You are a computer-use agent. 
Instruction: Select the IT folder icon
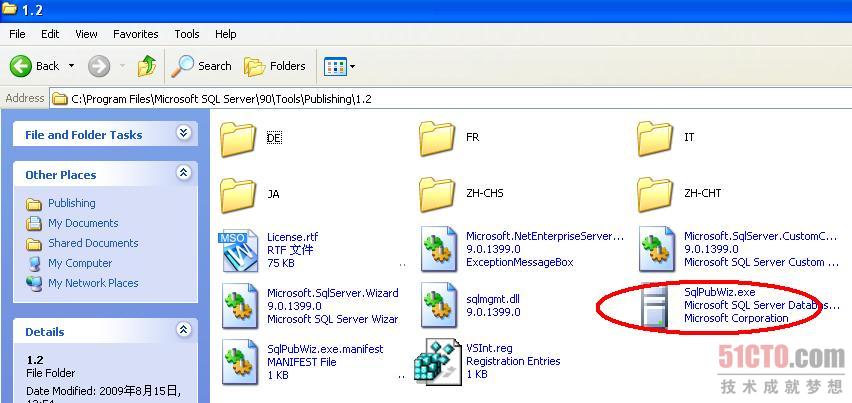(x=655, y=139)
